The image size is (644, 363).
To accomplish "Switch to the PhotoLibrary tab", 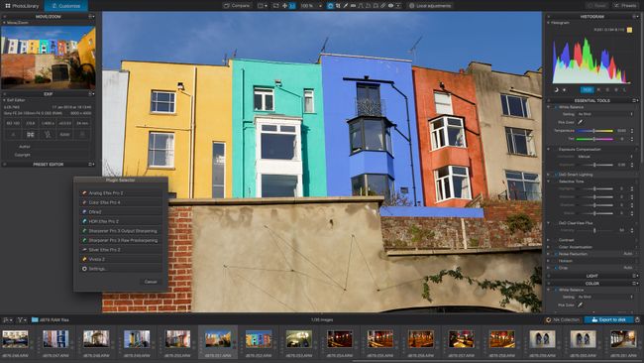I will (22, 6).
